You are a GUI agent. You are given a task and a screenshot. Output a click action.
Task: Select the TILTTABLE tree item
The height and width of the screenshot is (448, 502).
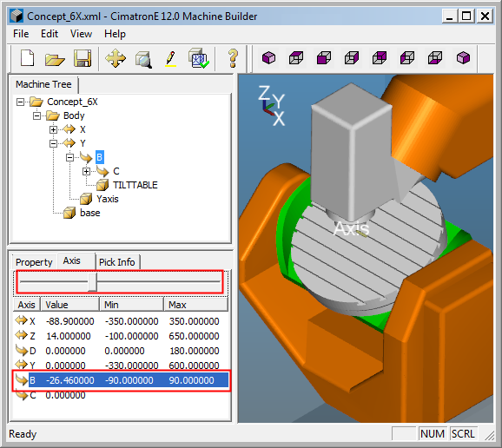(x=135, y=185)
